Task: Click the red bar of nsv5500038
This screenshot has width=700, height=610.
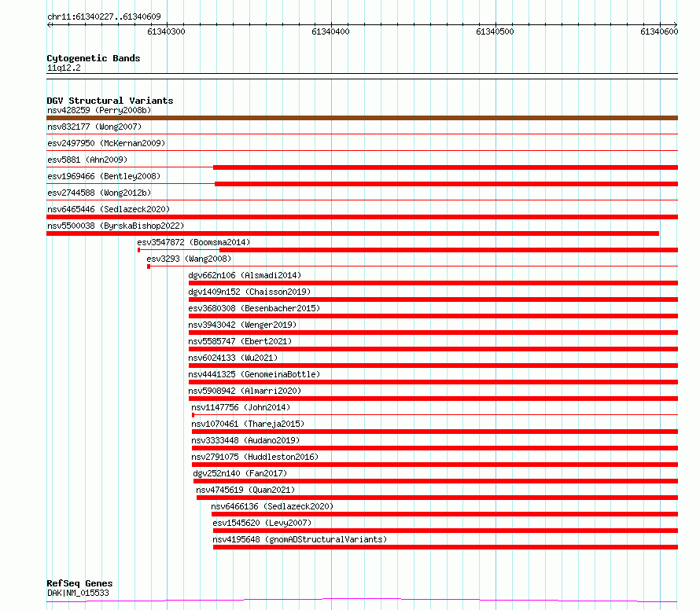Action: [x=352, y=233]
